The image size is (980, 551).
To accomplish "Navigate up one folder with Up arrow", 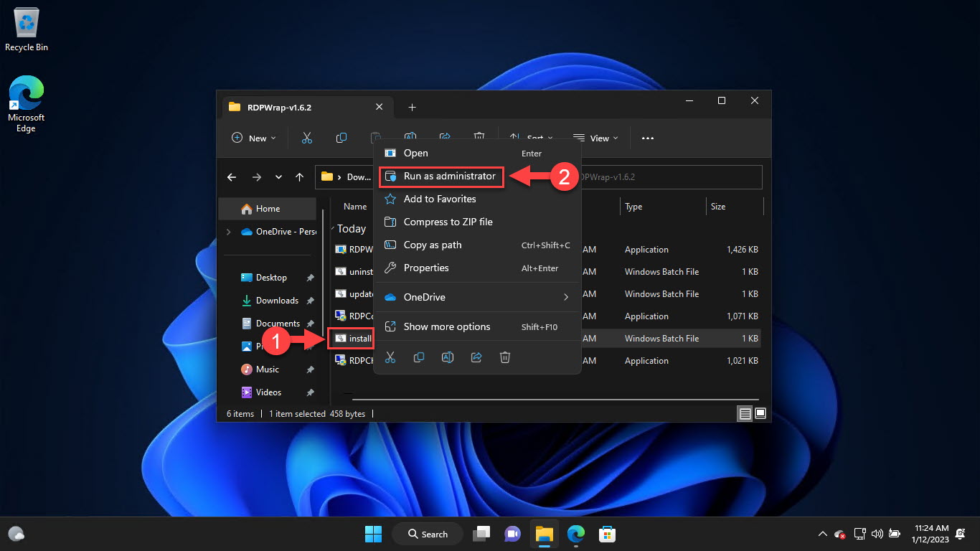I will (x=300, y=177).
